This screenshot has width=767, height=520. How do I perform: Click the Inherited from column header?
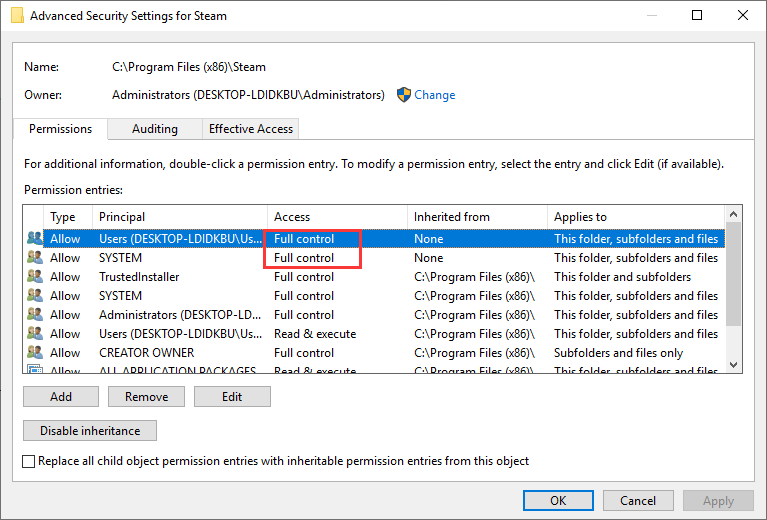(477, 217)
